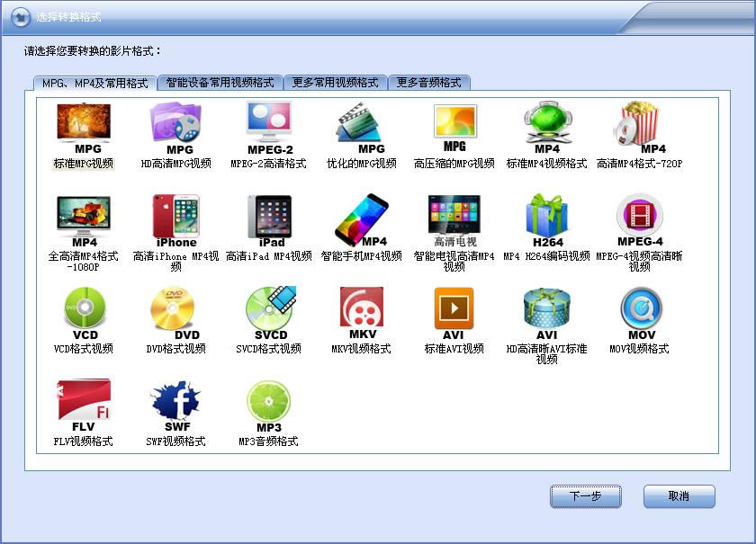Screen dimensions: 756x544
Task: Switch to 智能设备常用视频格式 tab
Action: coord(220,83)
